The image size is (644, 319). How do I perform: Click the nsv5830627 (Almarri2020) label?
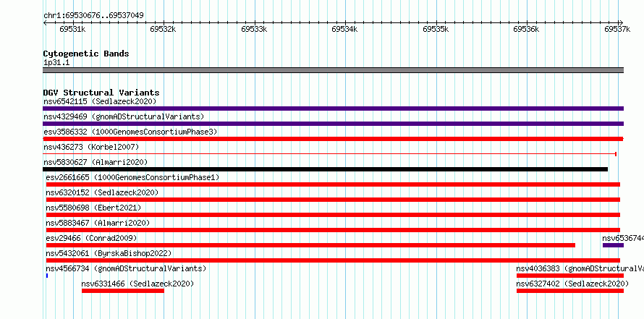click(96, 162)
